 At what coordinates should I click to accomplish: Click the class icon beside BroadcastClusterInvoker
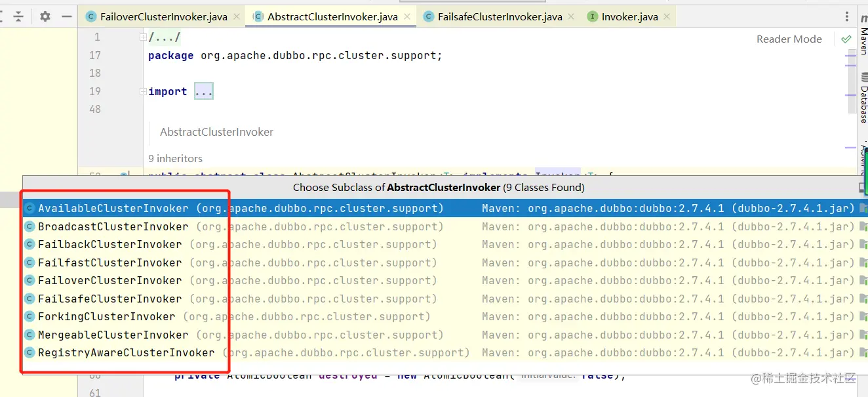30,226
